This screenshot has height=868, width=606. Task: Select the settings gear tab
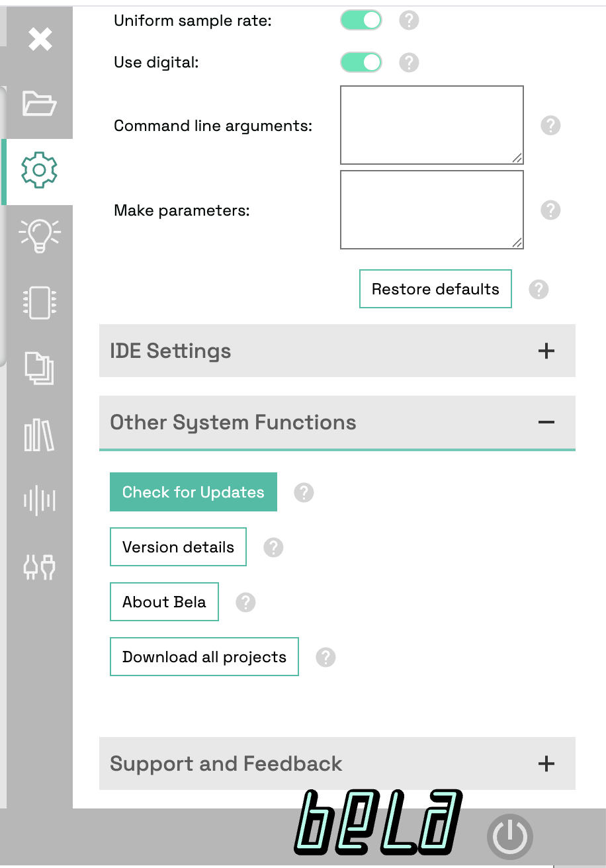coord(39,170)
